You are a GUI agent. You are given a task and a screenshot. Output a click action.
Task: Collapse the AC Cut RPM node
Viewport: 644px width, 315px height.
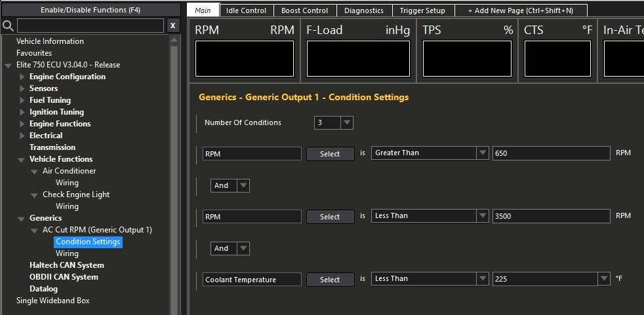pyautogui.click(x=35, y=231)
